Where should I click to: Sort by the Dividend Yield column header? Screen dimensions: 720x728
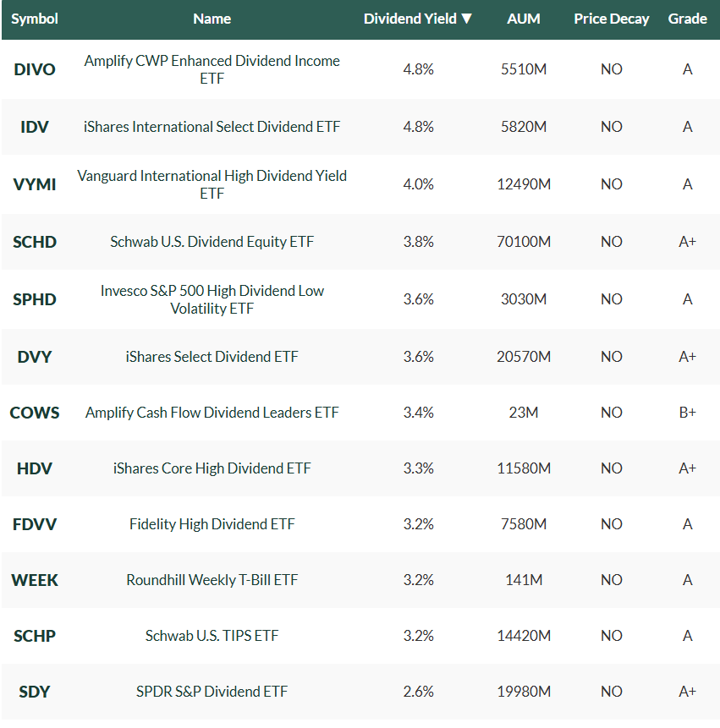click(x=418, y=19)
